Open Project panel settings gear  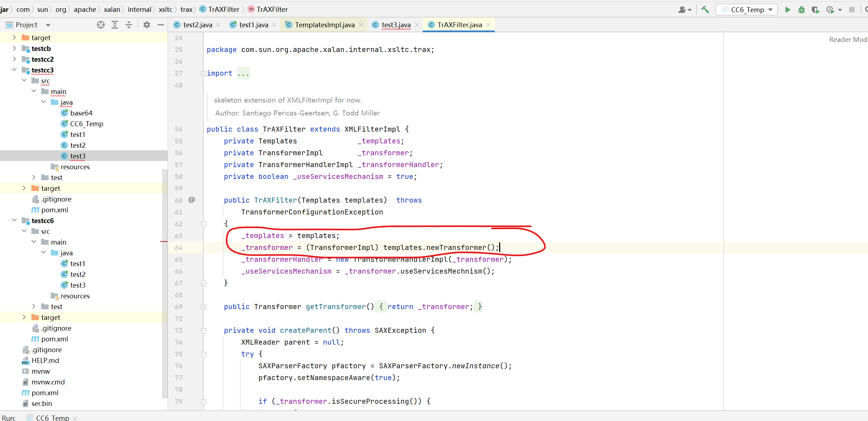pos(147,25)
